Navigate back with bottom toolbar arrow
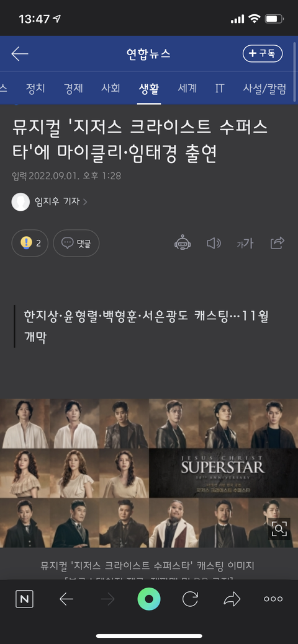298x644 pixels. click(x=66, y=599)
